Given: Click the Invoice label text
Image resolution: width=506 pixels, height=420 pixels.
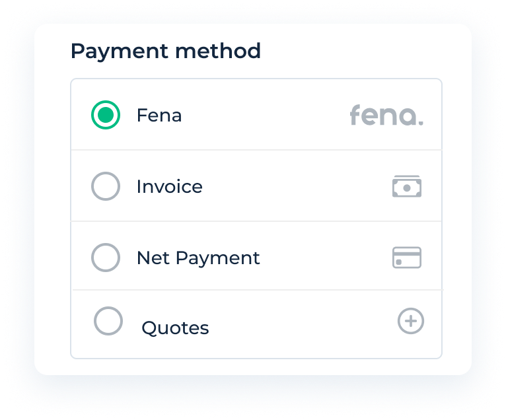Looking at the screenshot, I should click(x=169, y=187).
